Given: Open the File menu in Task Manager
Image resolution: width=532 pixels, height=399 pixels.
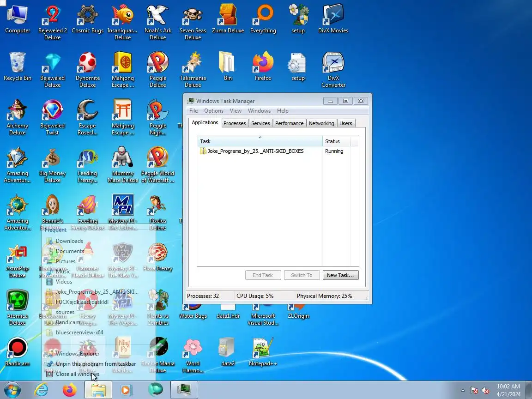Looking at the screenshot, I should pyautogui.click(x=193, y=111).
